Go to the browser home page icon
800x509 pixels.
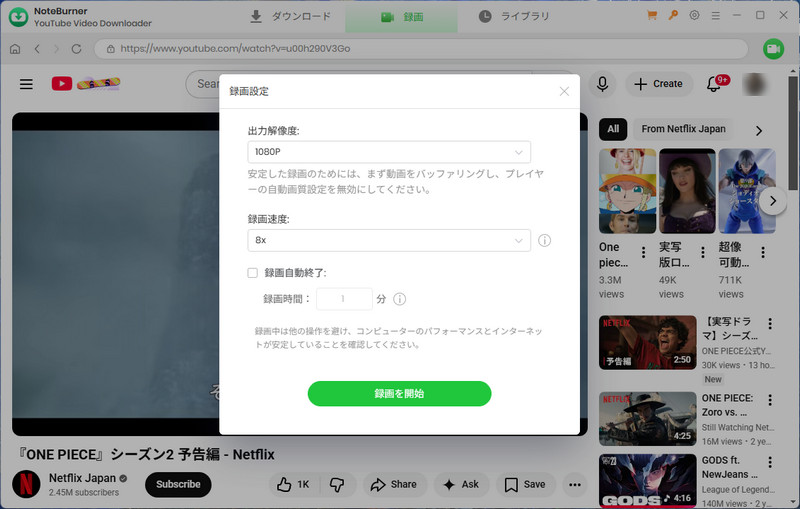[15, 49]
